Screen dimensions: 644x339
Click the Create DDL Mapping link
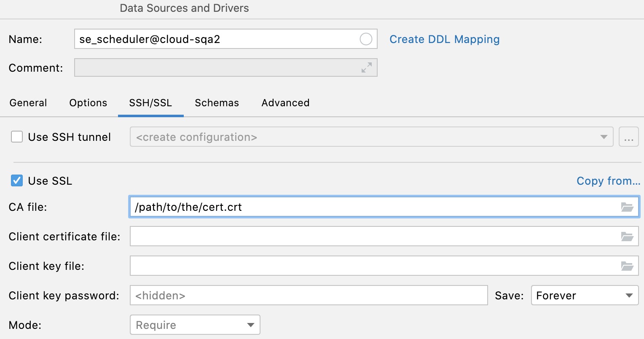[444, 39]
